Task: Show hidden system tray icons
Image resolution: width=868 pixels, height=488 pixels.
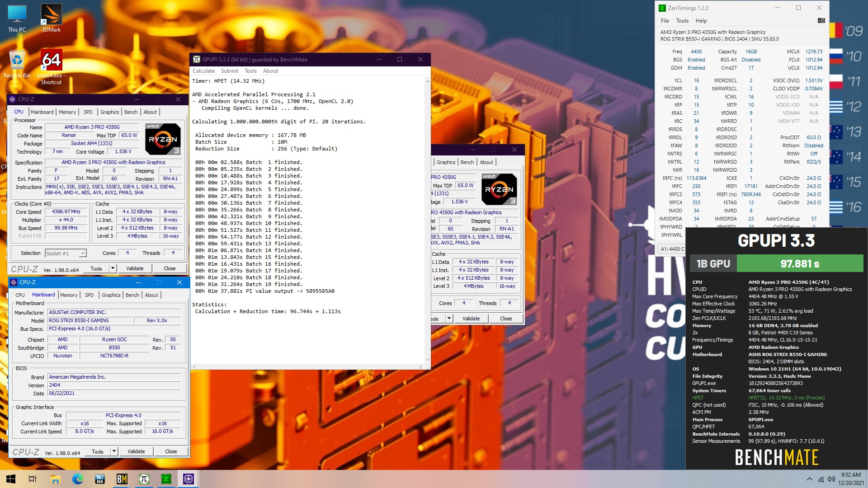Action: pyautogui.click(x=809, y=479)
